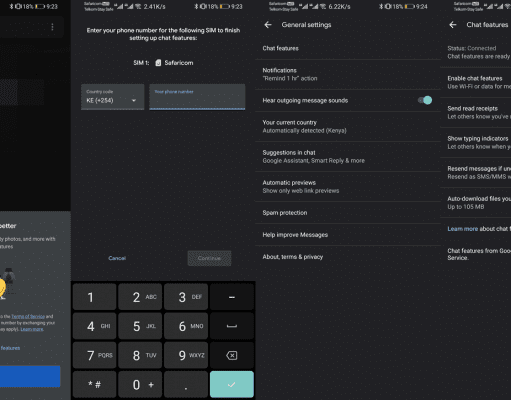Toggle Hear outgoing message sounds switch
Viewport: 511px width, 400px height.
(x=425, y=100)
